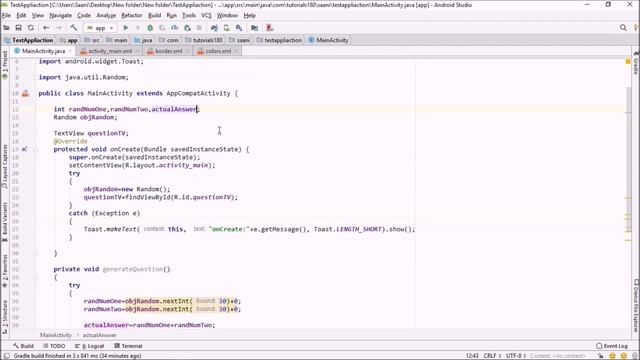Open the Edit menu
This screenshot has height=360, width=640.
tap(21, 16)
